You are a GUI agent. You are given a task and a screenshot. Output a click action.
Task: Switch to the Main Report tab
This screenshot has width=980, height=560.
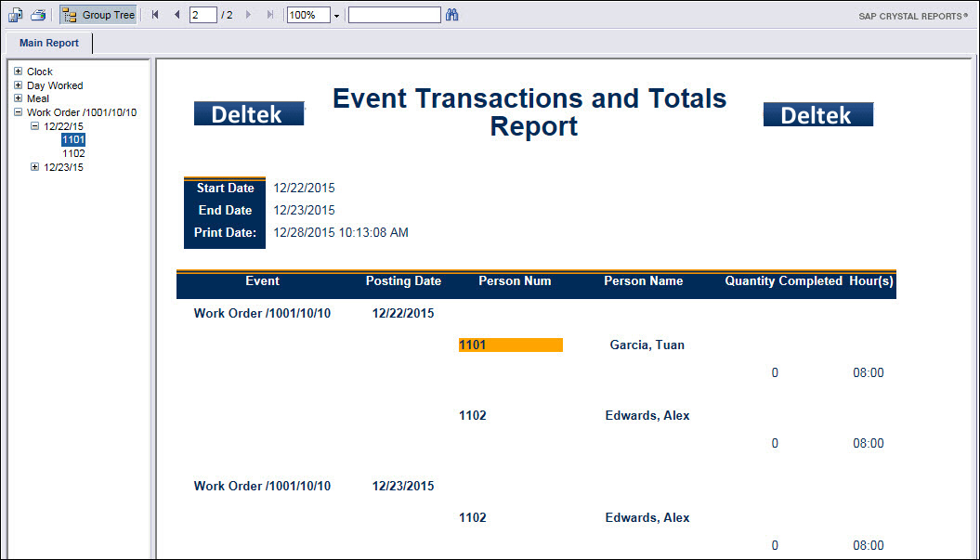click(49, 43)
